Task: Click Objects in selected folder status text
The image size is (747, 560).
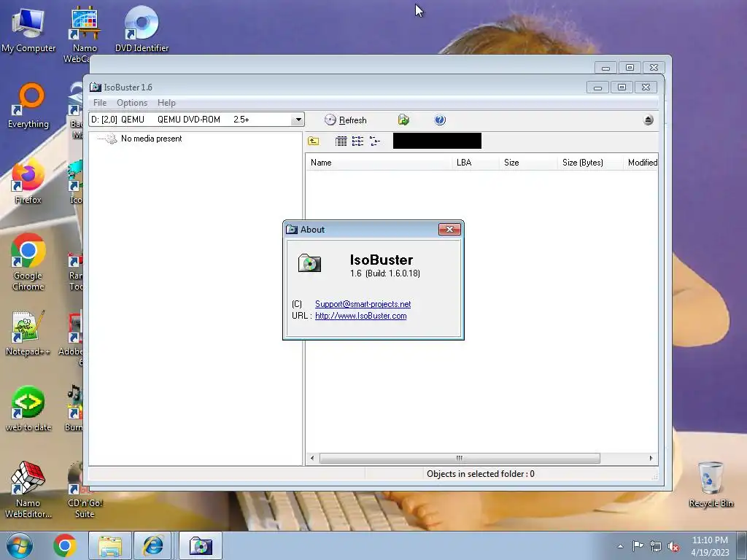Action: pyautogui.click(x=480, y=474)
